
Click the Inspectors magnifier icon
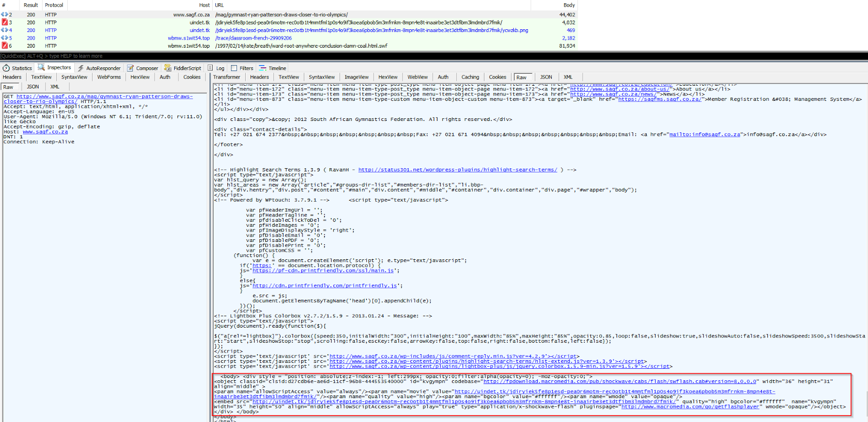[x=41, y=68]
